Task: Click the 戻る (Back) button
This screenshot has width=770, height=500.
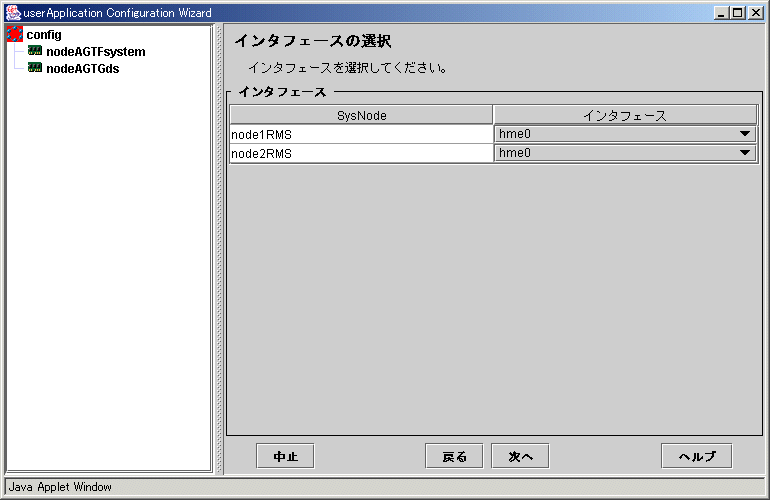Action: coord(454,456)
